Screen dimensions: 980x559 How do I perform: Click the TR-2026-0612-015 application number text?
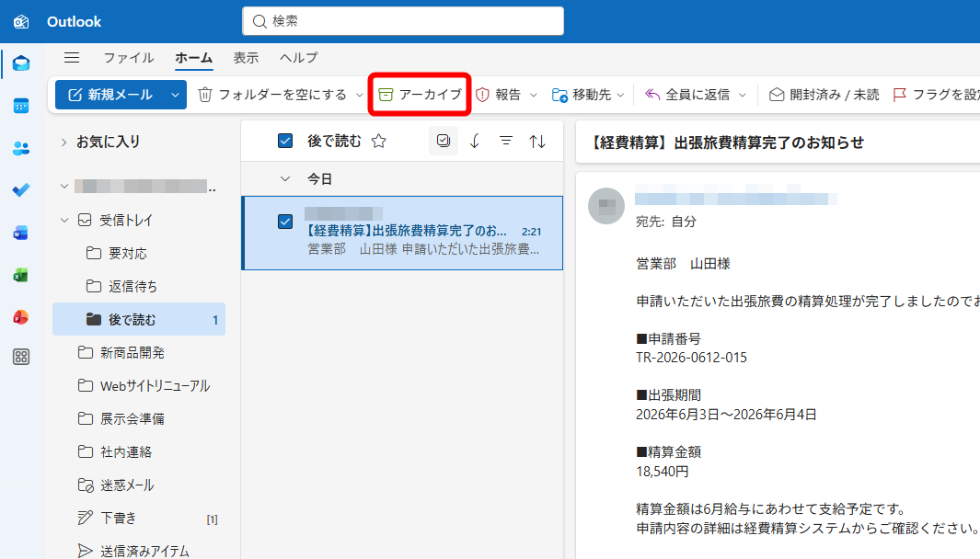coord(691,358)
